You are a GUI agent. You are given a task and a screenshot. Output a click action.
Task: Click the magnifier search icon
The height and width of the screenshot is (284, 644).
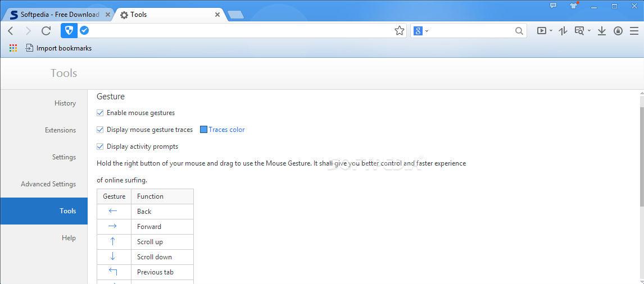point(519,31)
